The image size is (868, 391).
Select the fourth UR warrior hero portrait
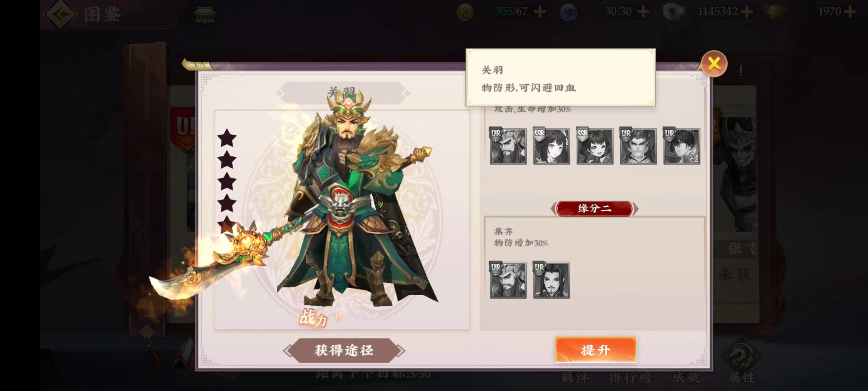(638, 146)
